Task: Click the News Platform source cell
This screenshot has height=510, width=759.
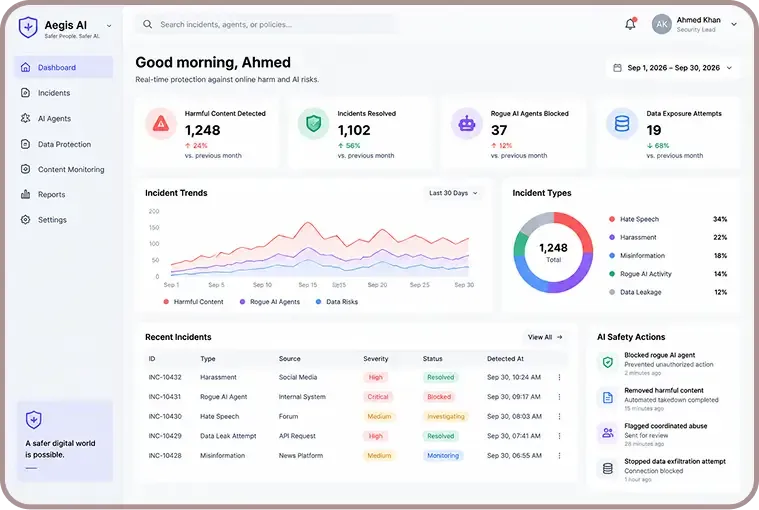Action: (301, 456)
